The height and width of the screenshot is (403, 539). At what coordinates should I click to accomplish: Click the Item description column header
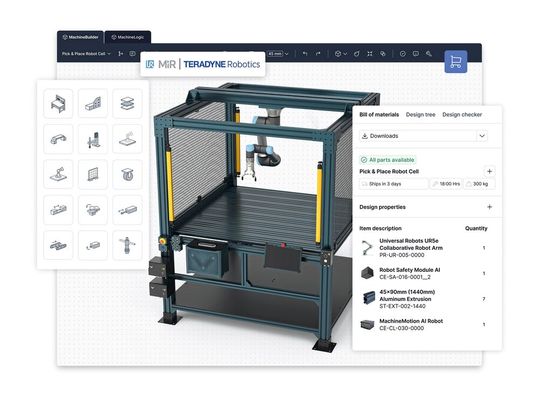tap(380, 228)
